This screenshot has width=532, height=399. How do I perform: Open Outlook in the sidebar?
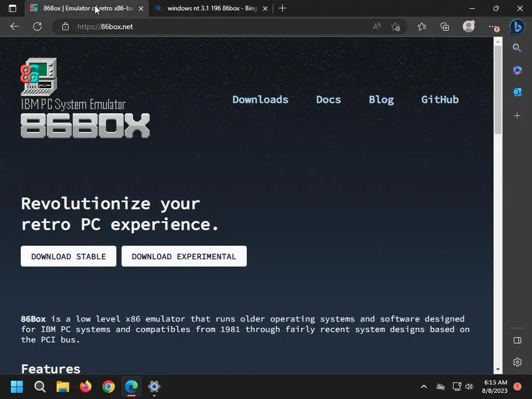tap(517, 92)
